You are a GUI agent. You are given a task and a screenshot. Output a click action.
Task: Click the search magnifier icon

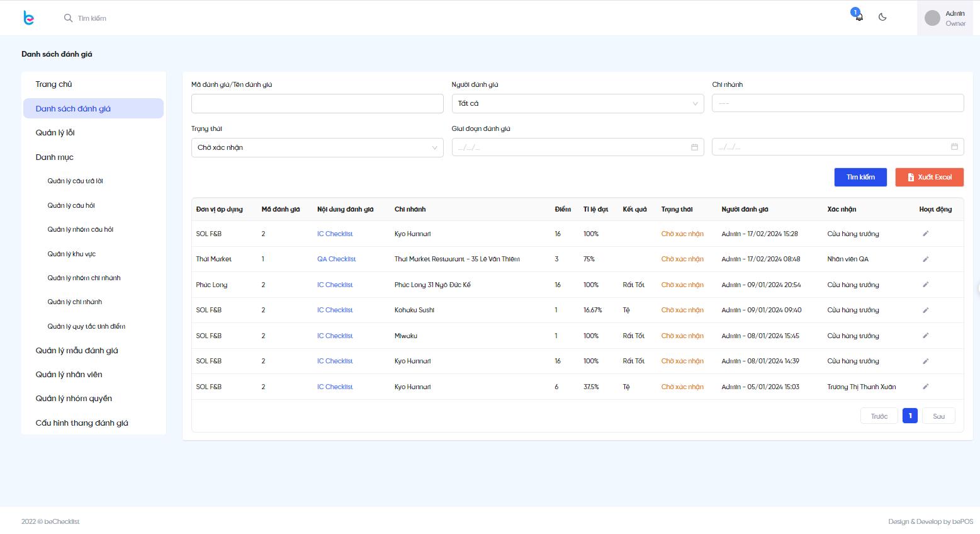pyautogui.click(x=68, y=18)
